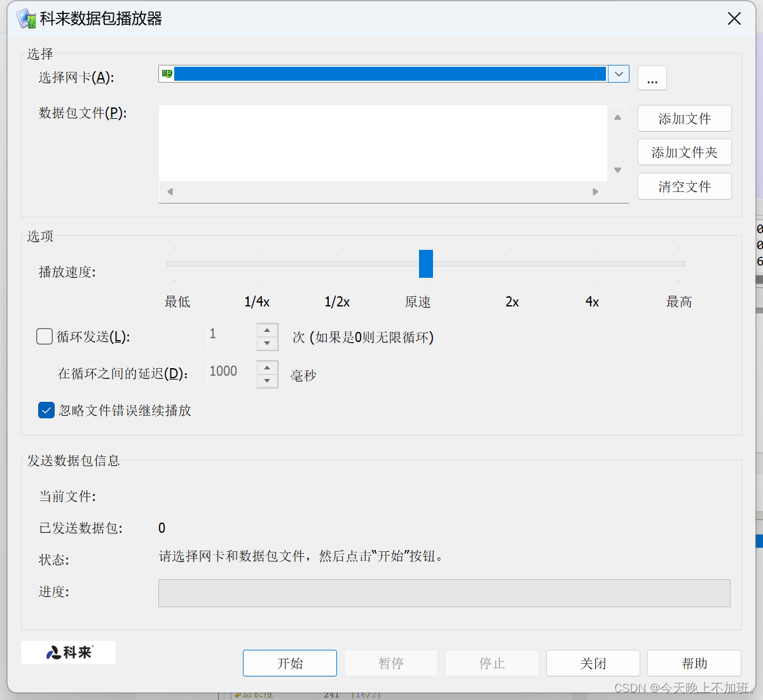
Task: Click the blue playback speed slider thumb
Action: (x=426, y=264)
